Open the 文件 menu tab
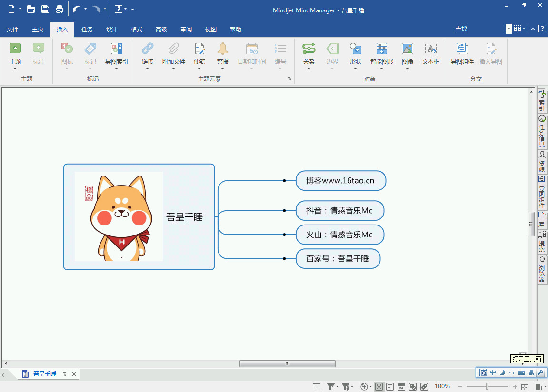548x392 pixels. coord(12,29)
